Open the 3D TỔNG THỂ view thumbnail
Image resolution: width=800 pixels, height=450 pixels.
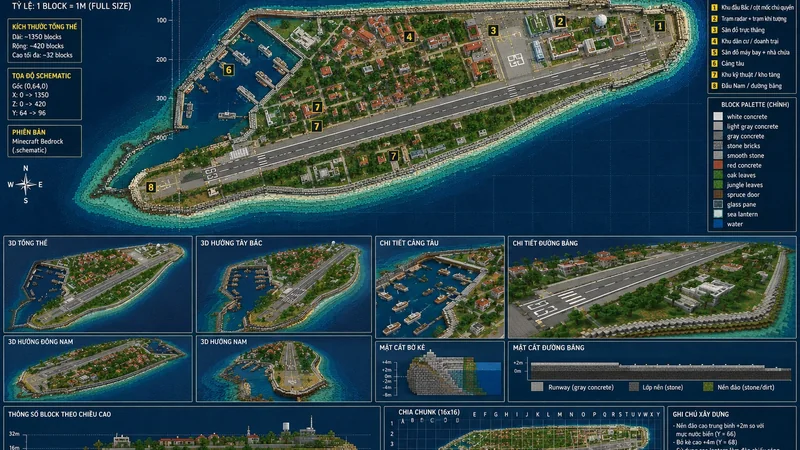(98, 284)
